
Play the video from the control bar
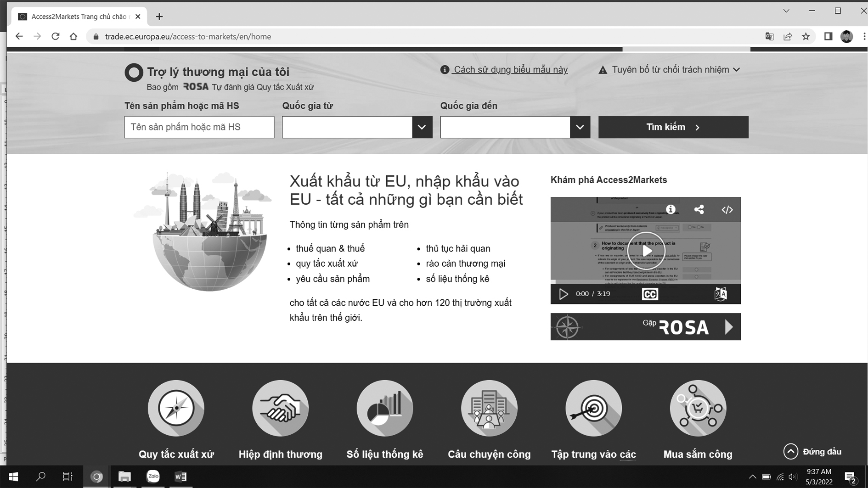pyautogui.click(x=563, y=294)
